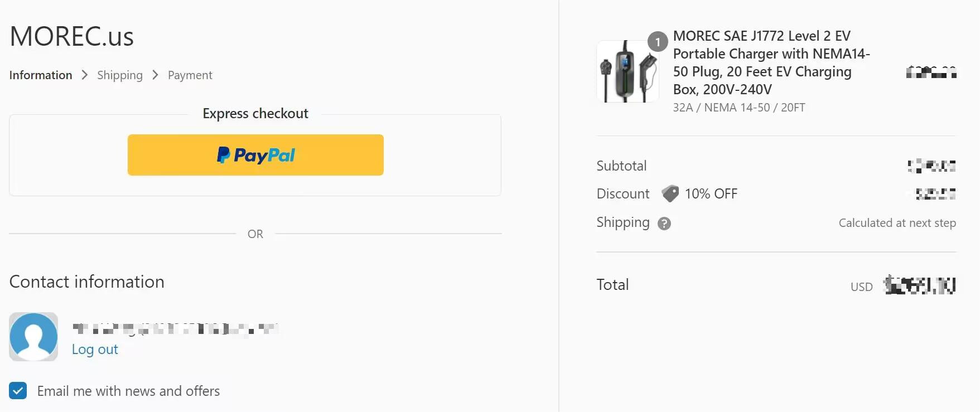Click the EV charger product thumbnail

[627, 71]
